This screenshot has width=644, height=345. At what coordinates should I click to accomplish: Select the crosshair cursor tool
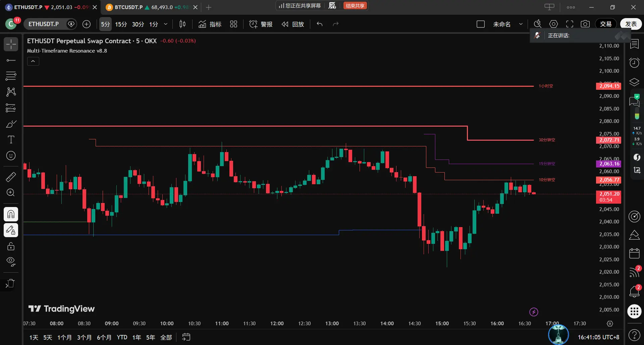click(11, 44)
